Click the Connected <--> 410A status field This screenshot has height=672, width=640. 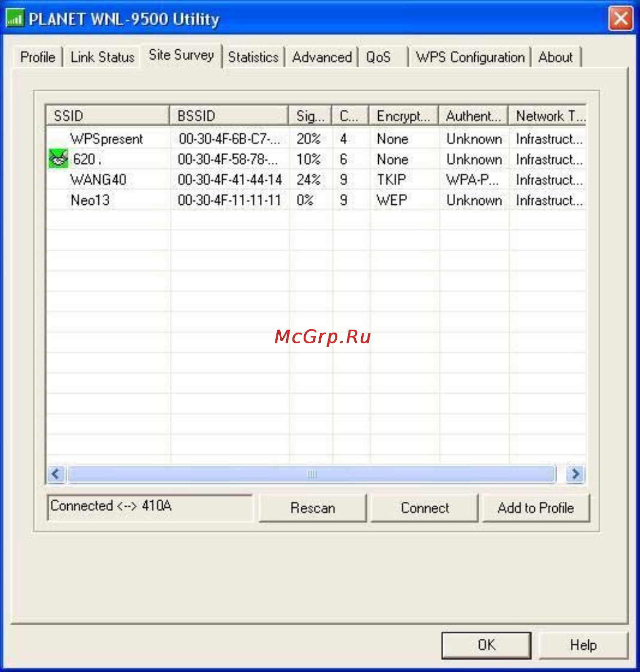(150, 507)
